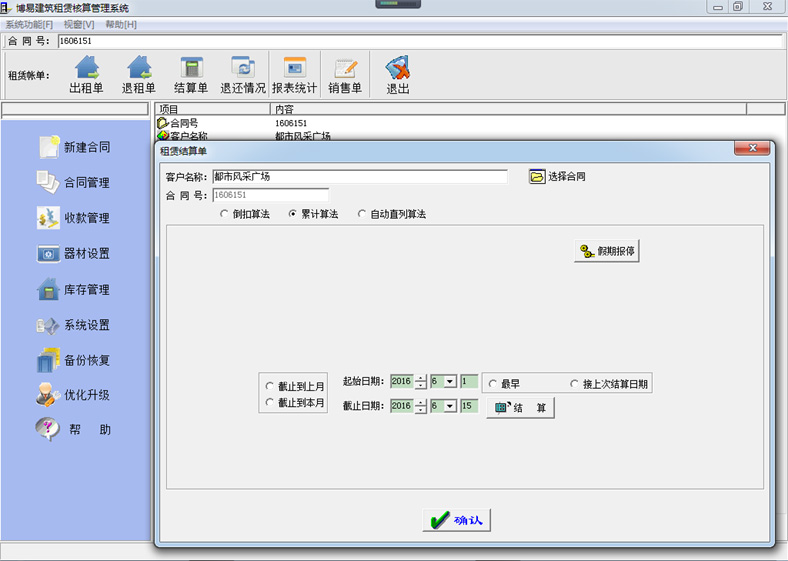Screen dimensions: 788x561
Task: Open the 退租单 toolbar icon
Action: 139,68
